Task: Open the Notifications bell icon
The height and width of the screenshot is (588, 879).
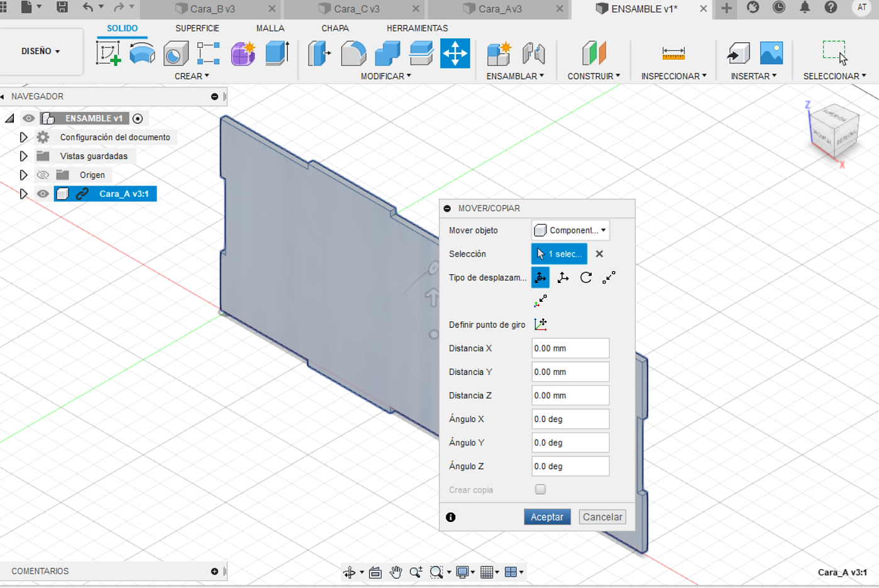Action: pos(804,8)
